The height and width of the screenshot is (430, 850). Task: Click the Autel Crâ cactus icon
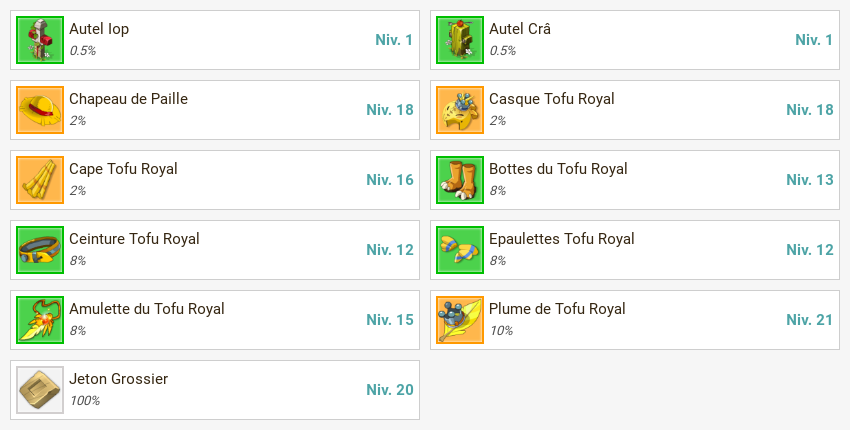[460, 40]
